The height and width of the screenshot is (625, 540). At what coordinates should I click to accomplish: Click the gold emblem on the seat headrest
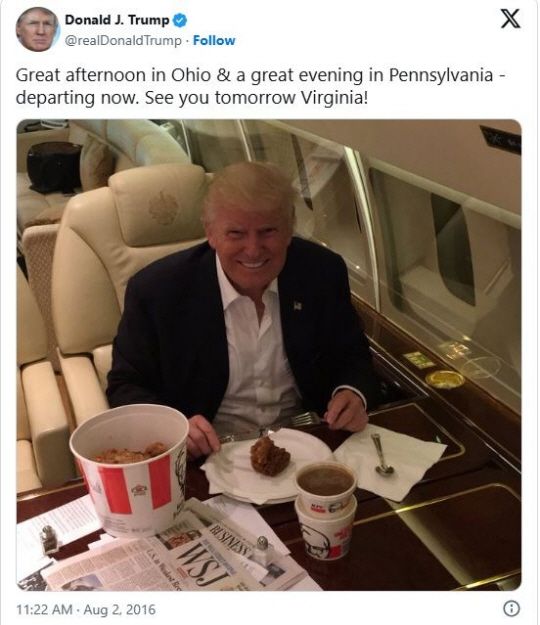[163, 208]
